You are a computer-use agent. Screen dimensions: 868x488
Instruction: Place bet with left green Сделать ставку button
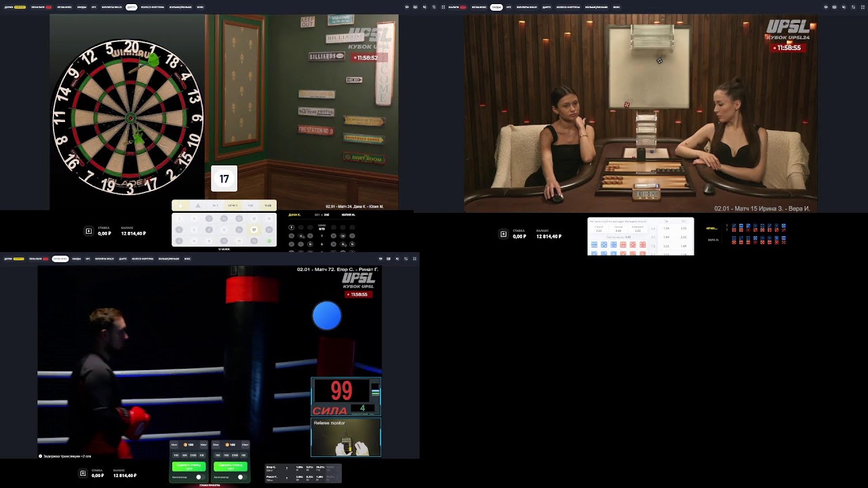[x=189, y=466]
